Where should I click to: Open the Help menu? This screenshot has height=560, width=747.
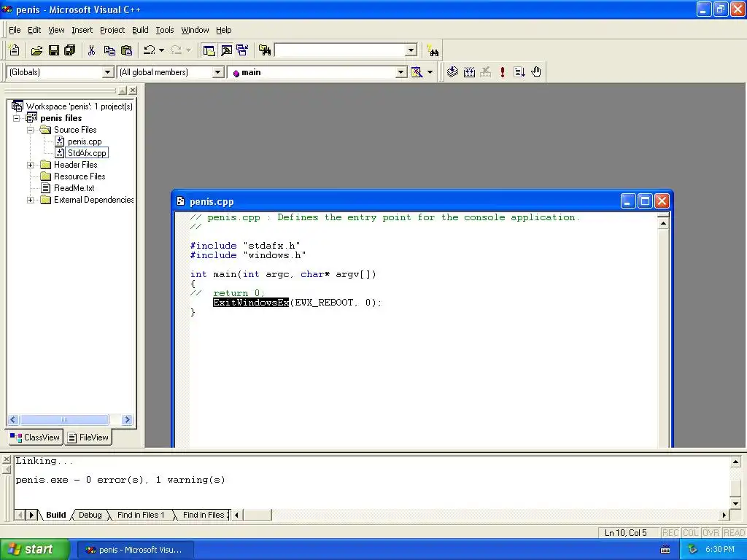223,30
